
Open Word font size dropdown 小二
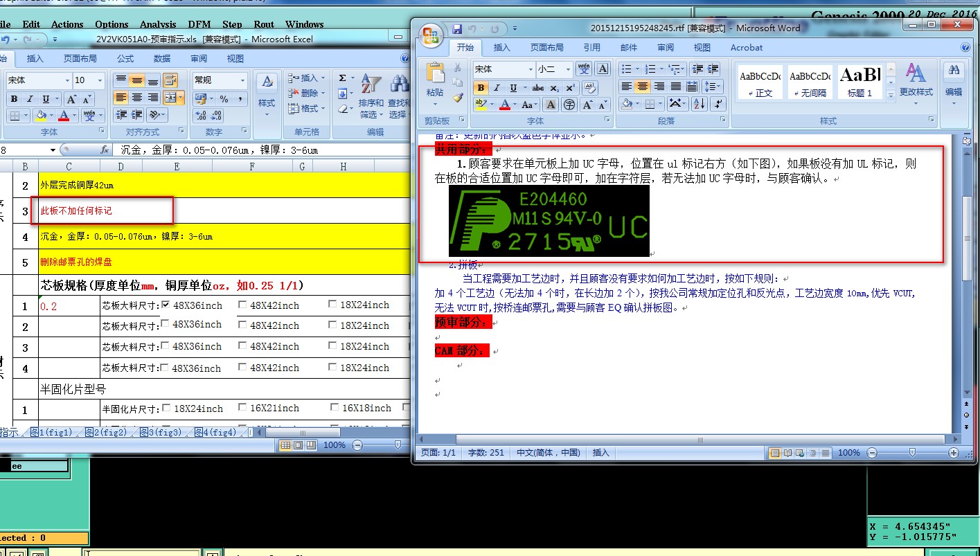(568, 69)
